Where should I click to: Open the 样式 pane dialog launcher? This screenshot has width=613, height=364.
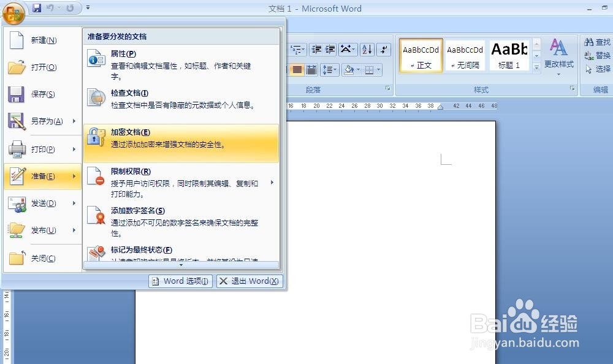[572, 88]
